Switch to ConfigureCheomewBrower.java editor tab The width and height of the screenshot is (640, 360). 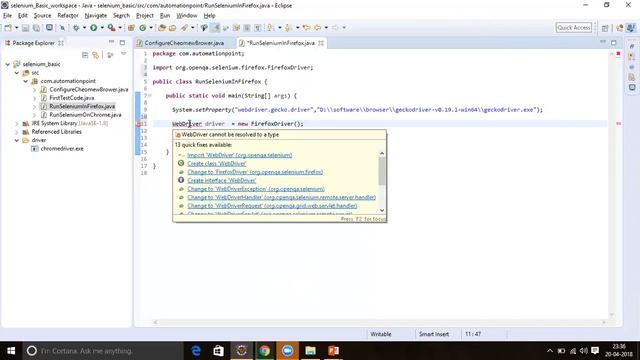coord(184,43)
